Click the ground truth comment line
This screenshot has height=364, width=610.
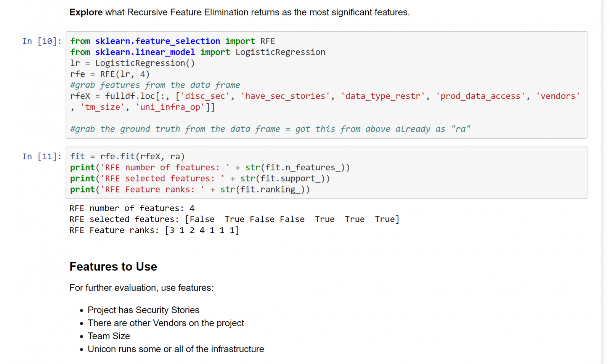tap(270, 129)
